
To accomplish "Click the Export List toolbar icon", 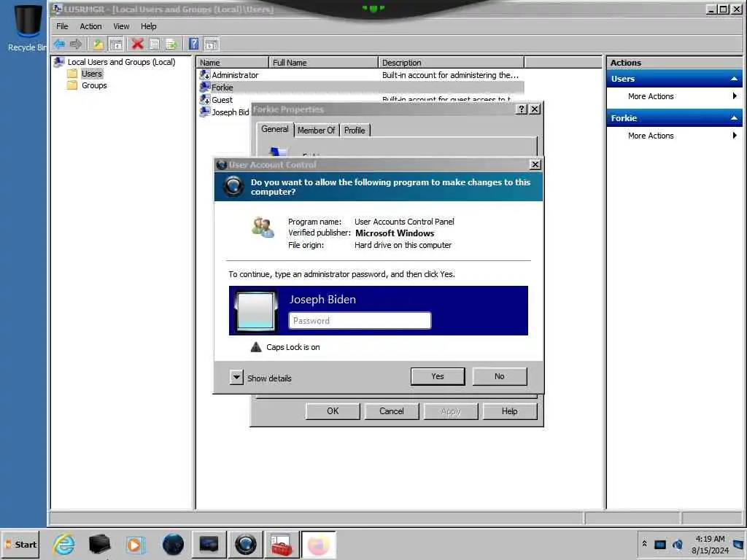I will [171, 44].
